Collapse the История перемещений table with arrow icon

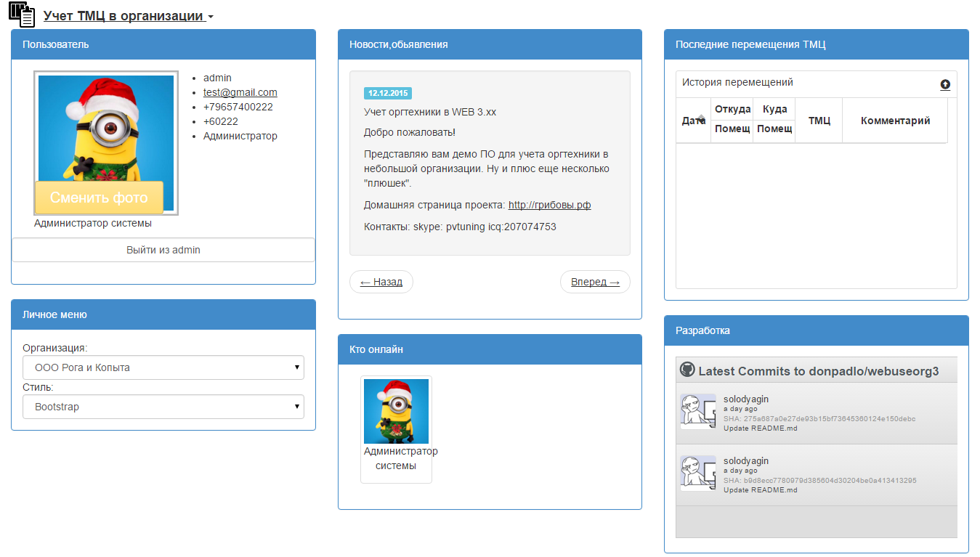[x=944, y=84]
